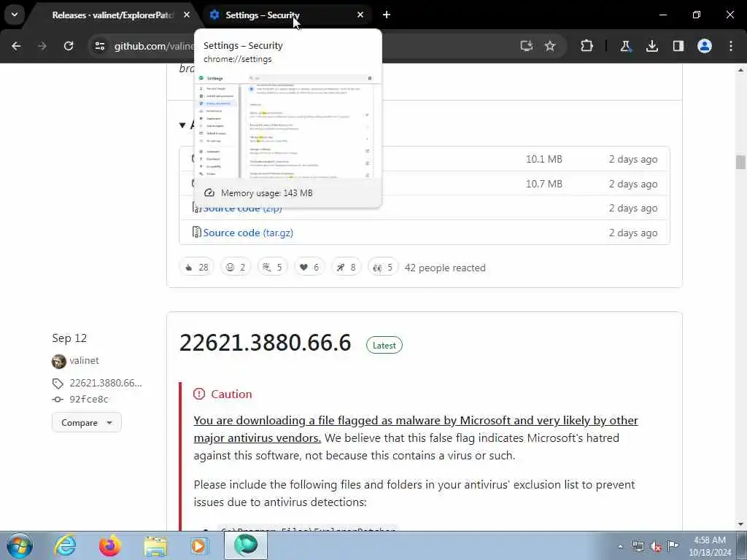Image resolution: width=747 pixels, height=560 pixels.
Task: Open Chrome three-dot menu
Action: coord(731,46)
